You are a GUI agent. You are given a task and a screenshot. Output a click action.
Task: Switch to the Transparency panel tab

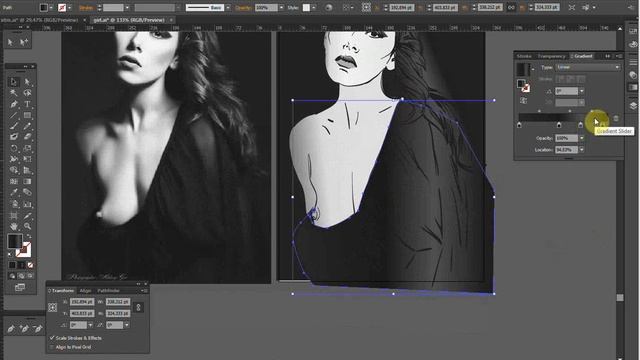coord(551,56)
